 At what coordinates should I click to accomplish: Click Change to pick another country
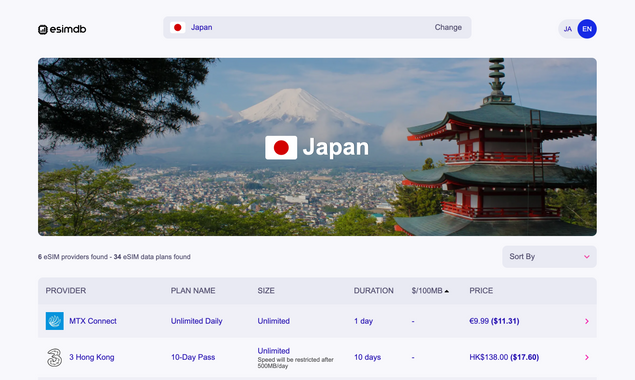pyautogui.click(x=448, y=27)
